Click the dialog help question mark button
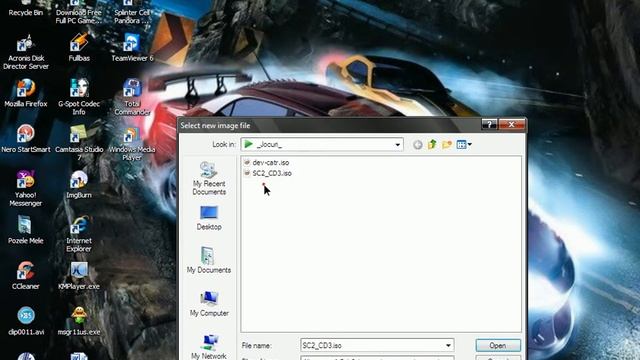Image resolution: width=640 pixels, height=360 pixels. [x=489, y=125]
